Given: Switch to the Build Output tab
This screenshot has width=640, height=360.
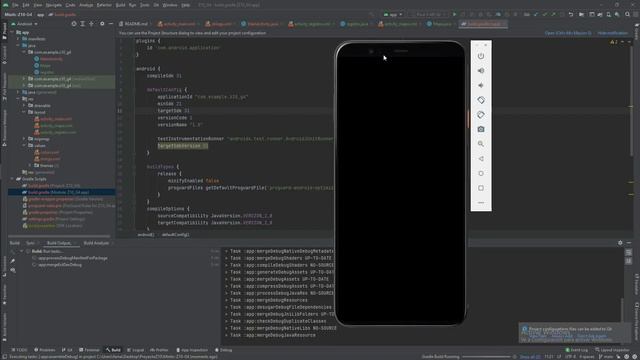Looking at the screenshot, I should pos(59,243).
